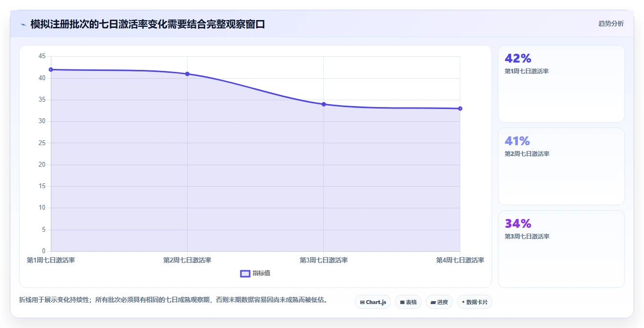Click x-axis label 第2周七日激活率
Screen dimensions: 644x328
187,261
